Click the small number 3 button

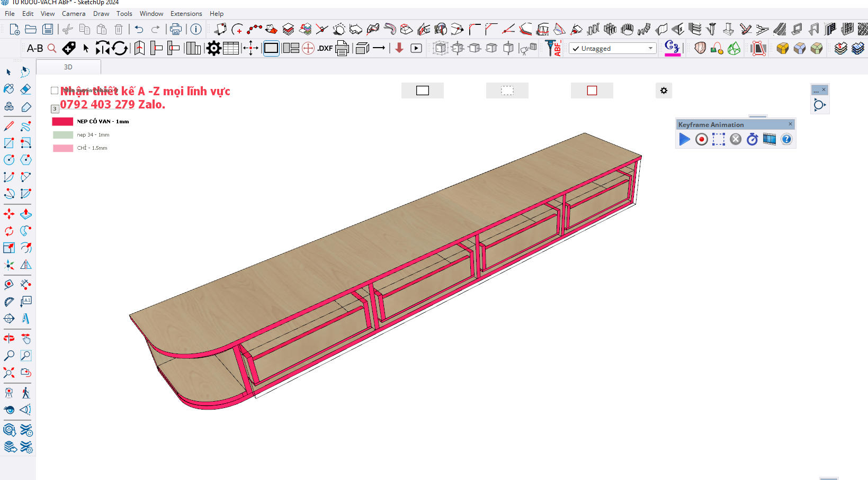coord(55,109)
